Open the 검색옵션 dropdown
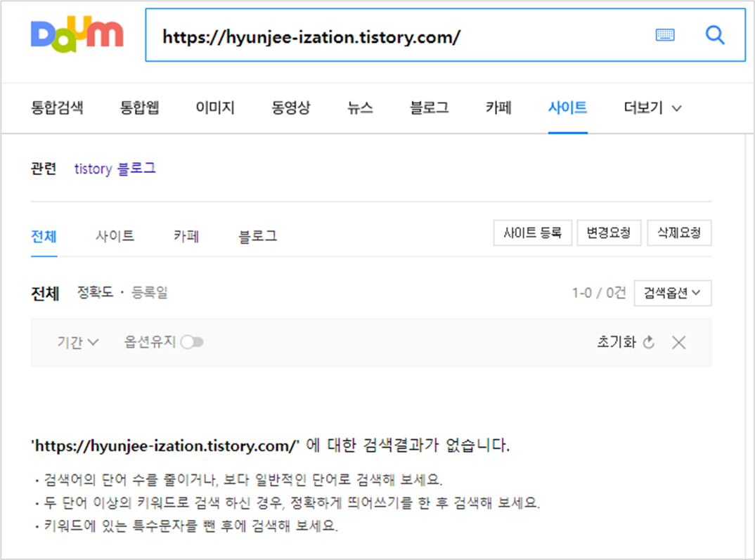 coord(673,293)
